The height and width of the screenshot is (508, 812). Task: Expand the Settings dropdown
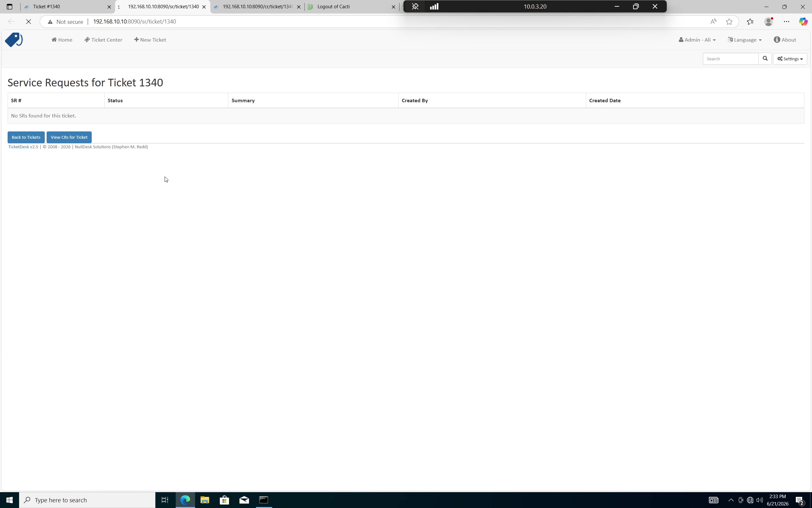(x=790, y=59)
